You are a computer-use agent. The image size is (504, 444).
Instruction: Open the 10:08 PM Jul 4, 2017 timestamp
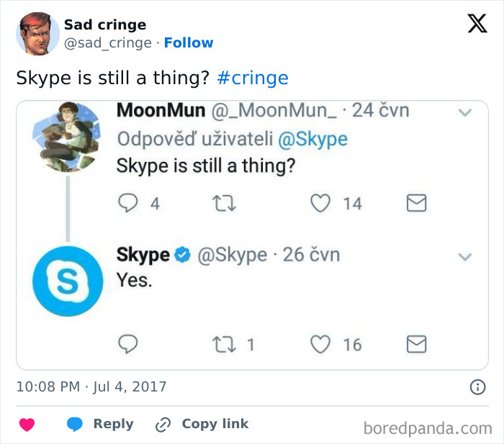pos(91,386)
